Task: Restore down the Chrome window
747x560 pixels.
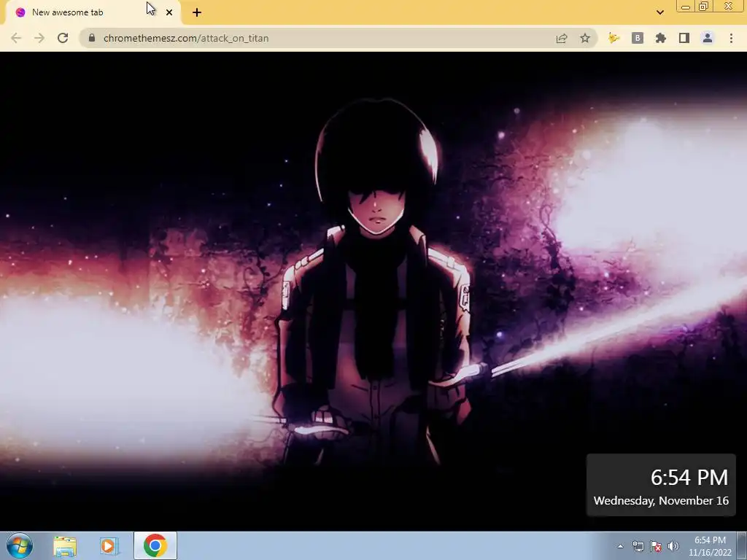Action: [704, 6]
